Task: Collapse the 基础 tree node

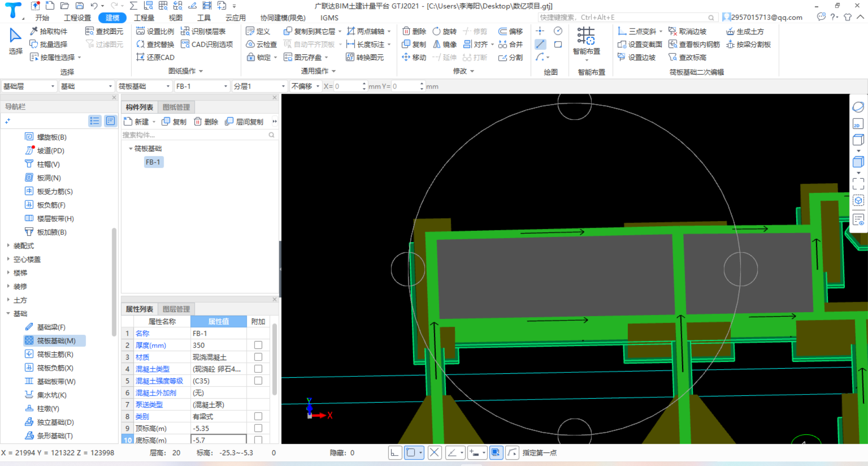Action: tap(8, 314)
